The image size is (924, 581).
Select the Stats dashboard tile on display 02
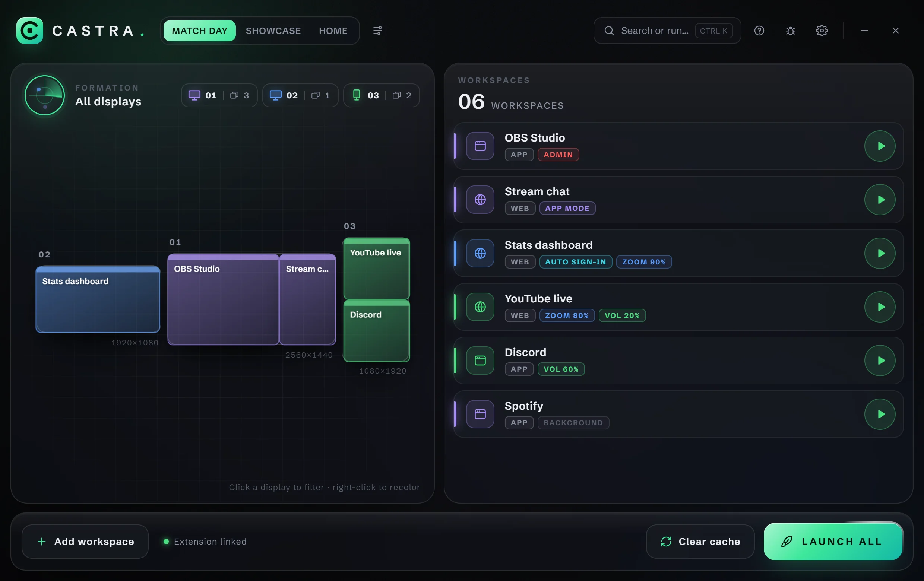(x=98, y=299)
